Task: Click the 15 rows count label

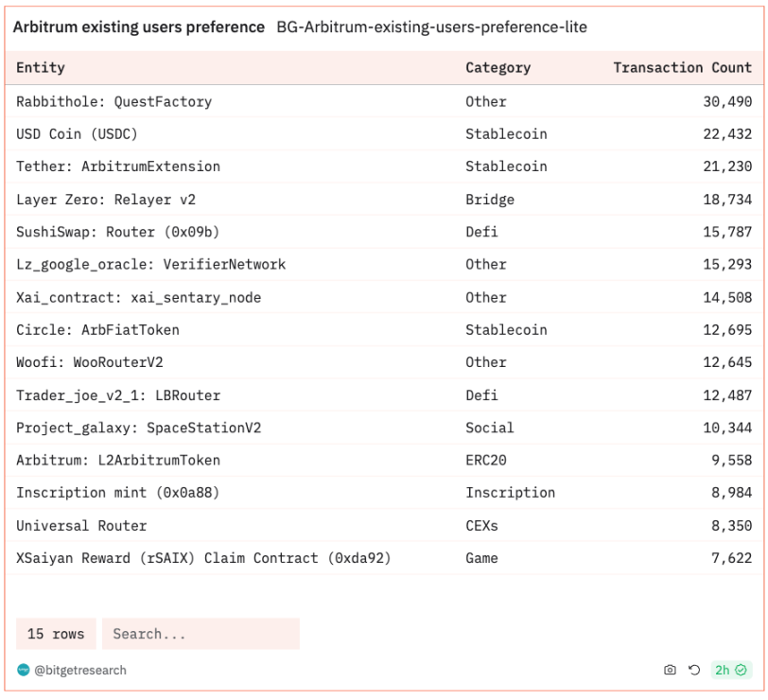Action: click(x=56, y=634)
